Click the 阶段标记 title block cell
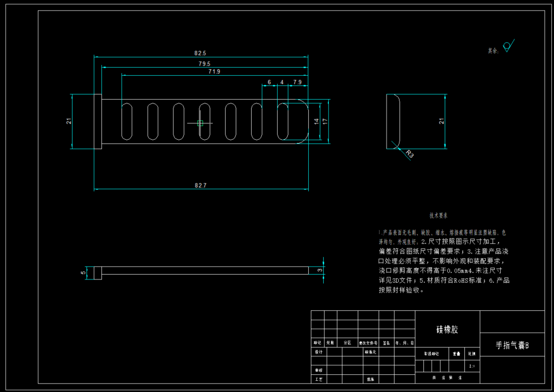This screenshot has width=554, height=392. tap(431, 354)
